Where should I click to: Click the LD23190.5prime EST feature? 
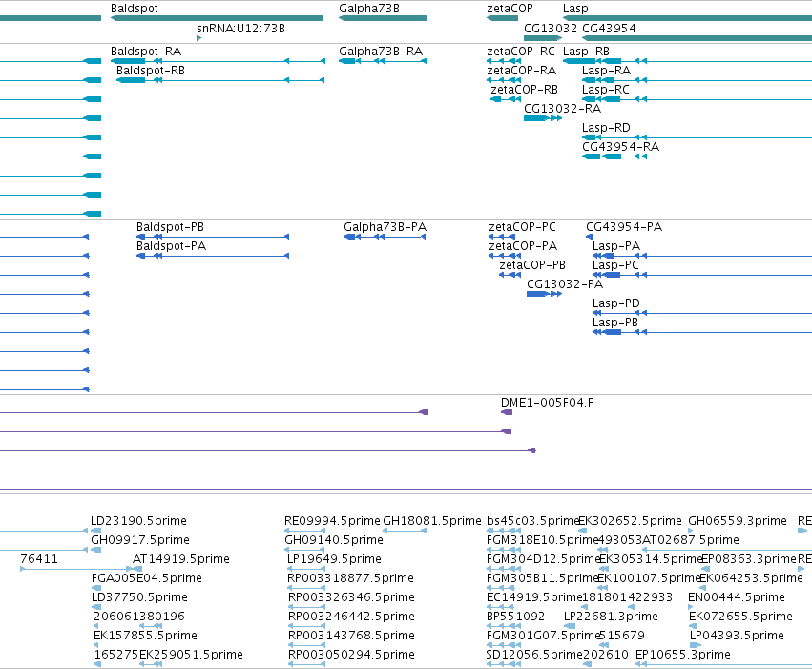pos(95,531)
